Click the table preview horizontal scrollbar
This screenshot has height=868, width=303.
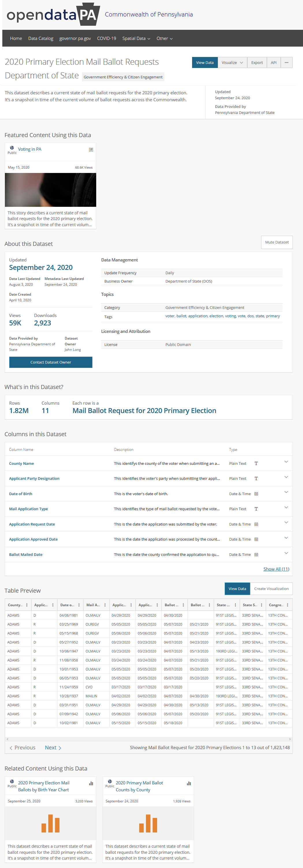(148, 739)
